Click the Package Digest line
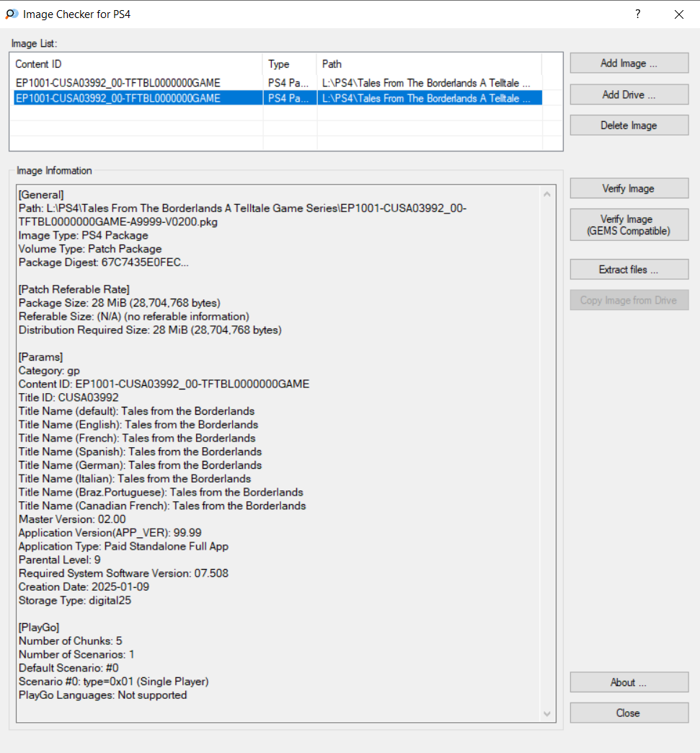700x753 pixels. (x=104, y=263)
